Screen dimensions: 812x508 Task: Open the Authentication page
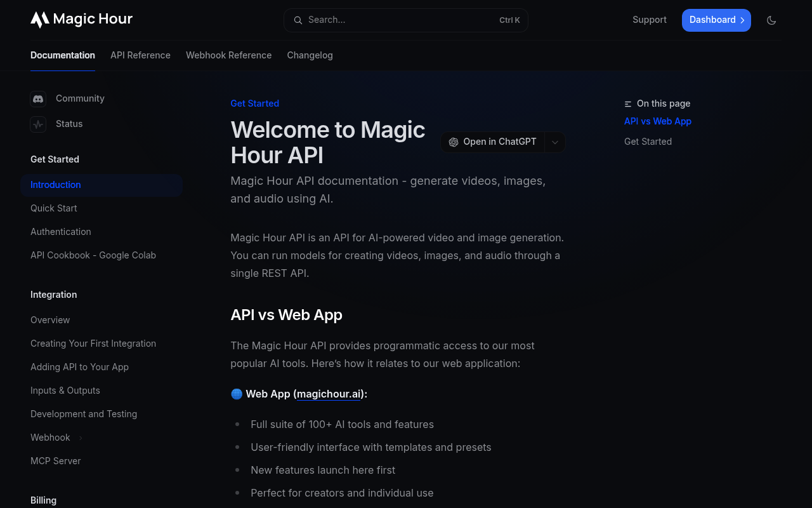[61, 232]
